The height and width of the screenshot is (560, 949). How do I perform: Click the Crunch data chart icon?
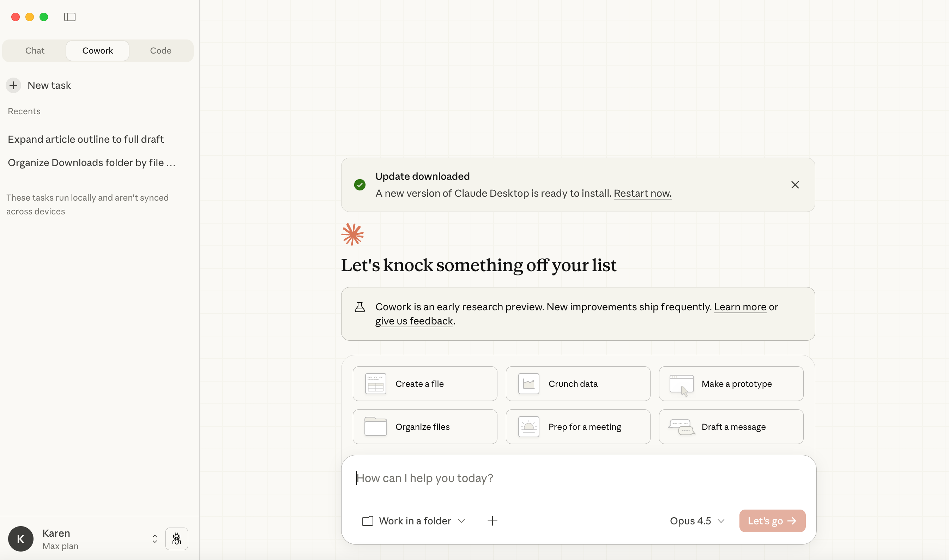coord(528,384)
